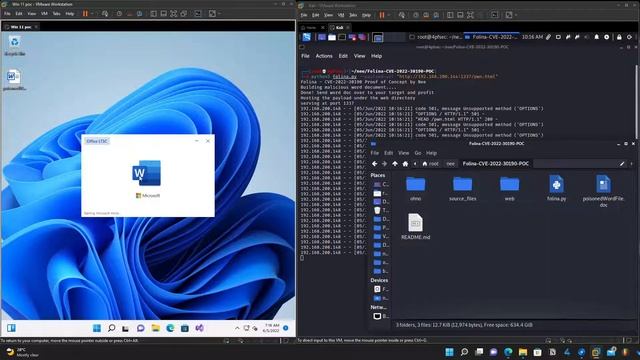
Task: Open the power options arrow beside Win 11 pause button
Action: pos(92,13)
